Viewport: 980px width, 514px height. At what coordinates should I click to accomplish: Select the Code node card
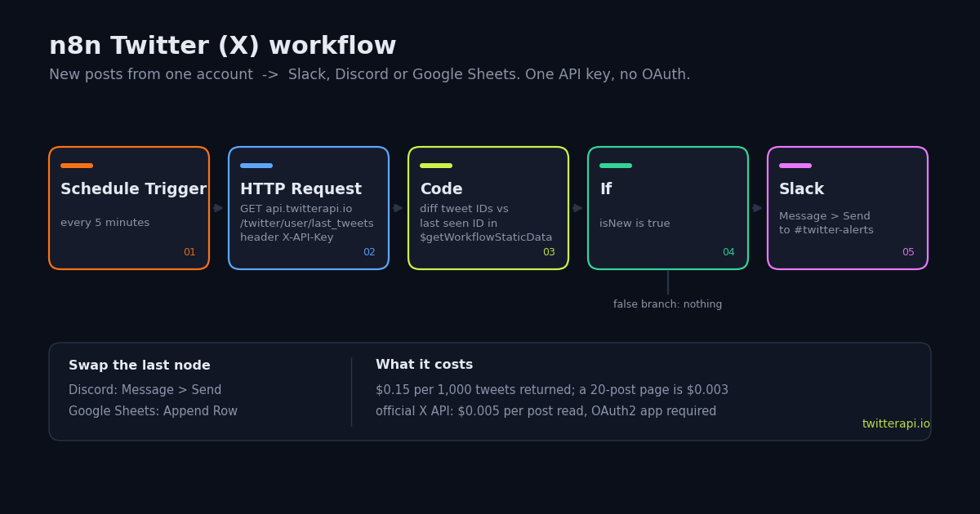coord(488,208)
